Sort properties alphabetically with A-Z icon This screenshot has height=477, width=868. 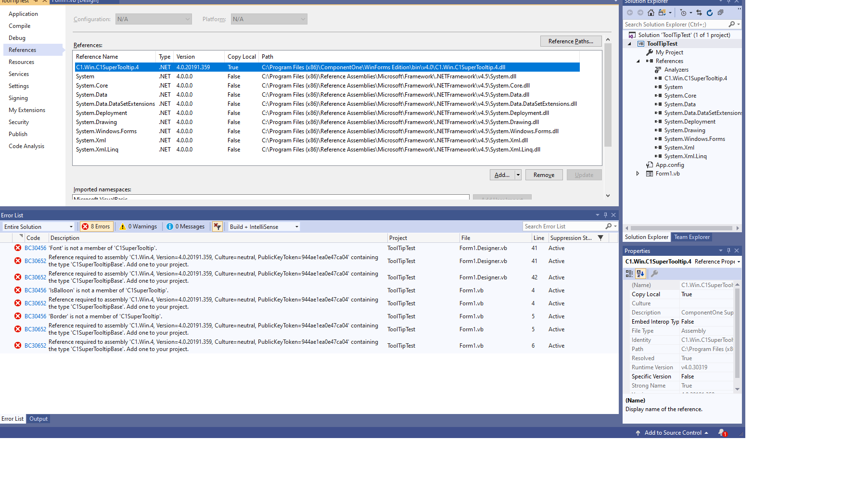[x=640, y=274]
